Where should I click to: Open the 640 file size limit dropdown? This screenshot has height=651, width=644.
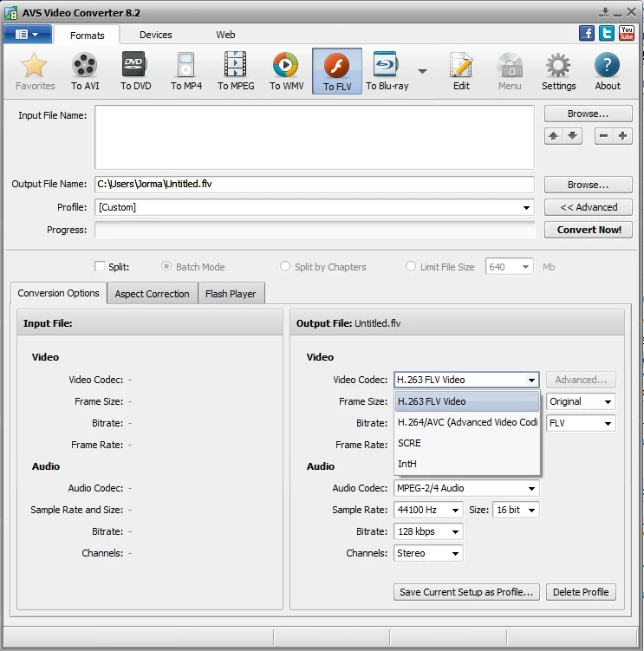[x=510, y=266]
